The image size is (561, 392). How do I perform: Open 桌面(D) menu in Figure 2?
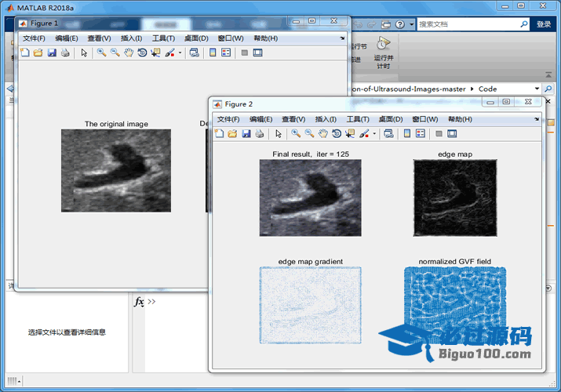pos(391,119)
